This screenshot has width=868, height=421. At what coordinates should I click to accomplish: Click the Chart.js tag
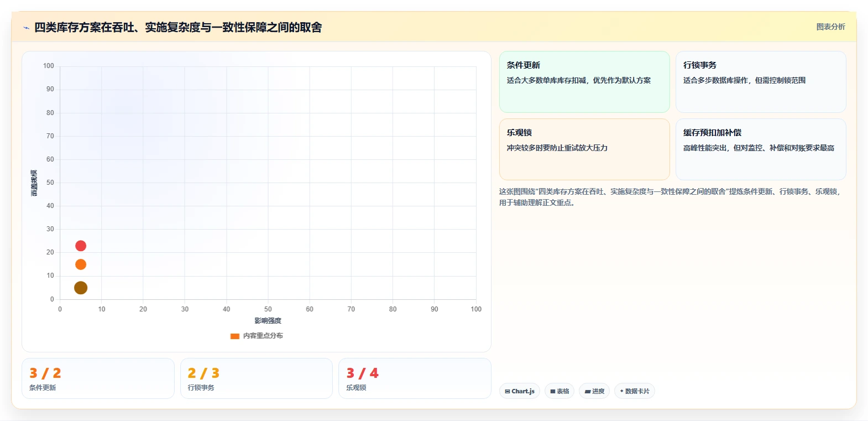click(x=520, y=391)
